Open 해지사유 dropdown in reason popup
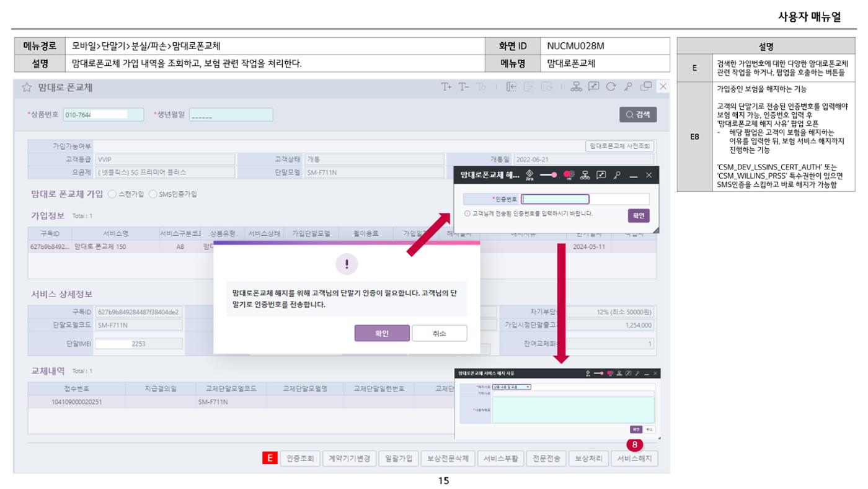This screenshot has width=868, height=489. tap(511, 387)
